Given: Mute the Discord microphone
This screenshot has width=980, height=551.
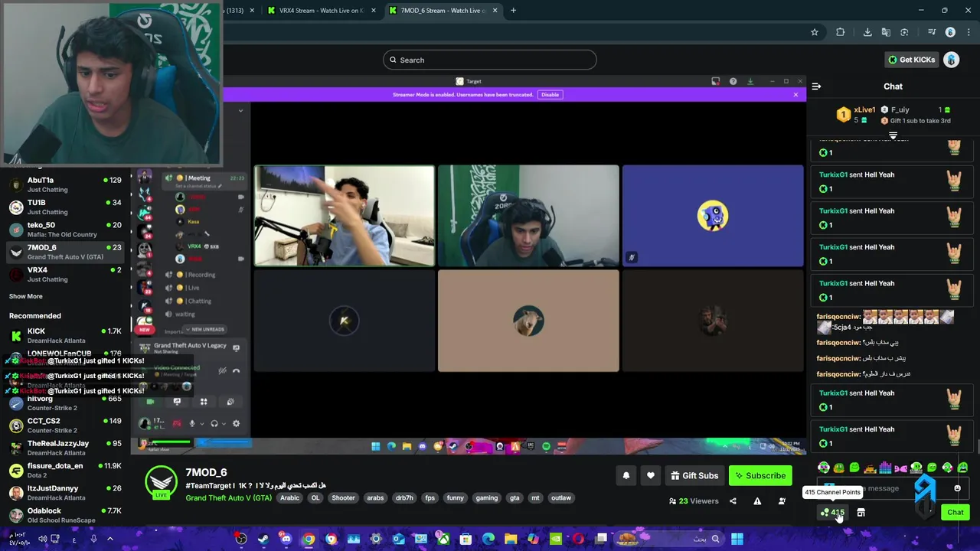Looking at the screenshot, I should tap(191, 423).
